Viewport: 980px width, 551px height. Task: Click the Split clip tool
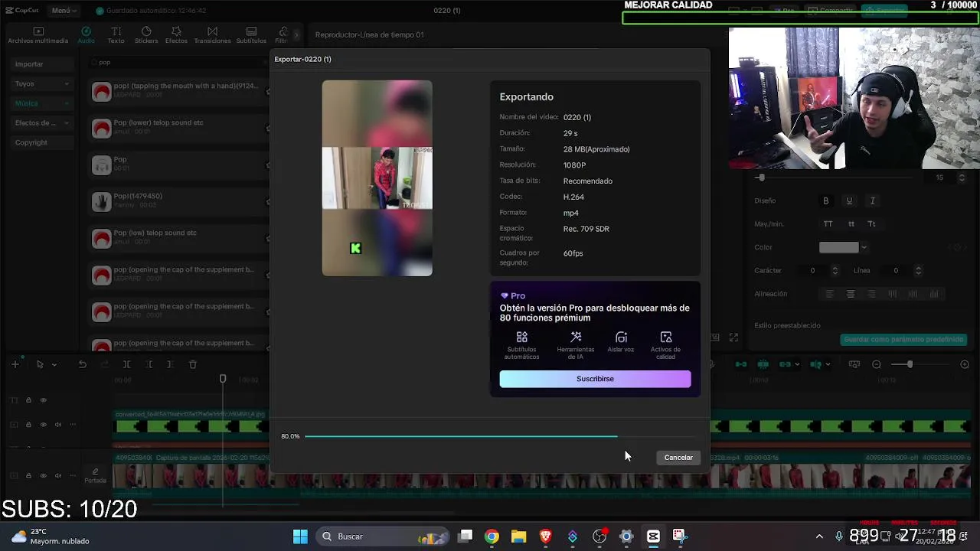pos(126,365)
